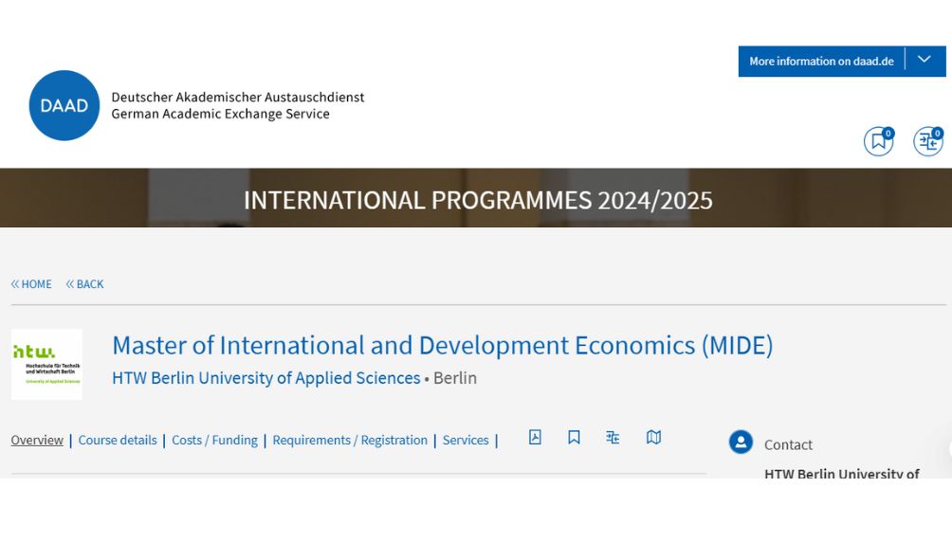Expand the More information on daad.de dropdown arrow

(x=924, y=61)
